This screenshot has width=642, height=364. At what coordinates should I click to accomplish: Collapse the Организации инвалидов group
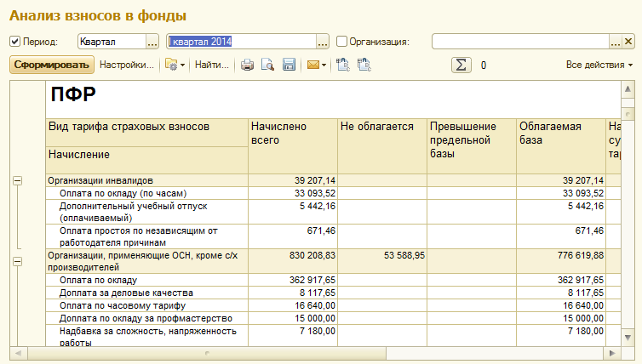(18, 180)
